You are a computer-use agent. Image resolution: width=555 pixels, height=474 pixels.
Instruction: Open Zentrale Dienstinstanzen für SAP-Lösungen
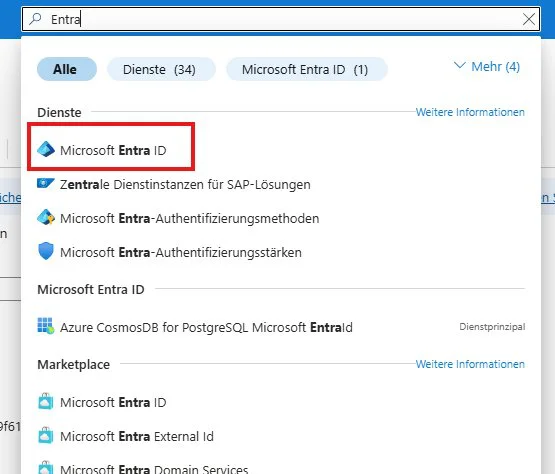click(185, 184)
